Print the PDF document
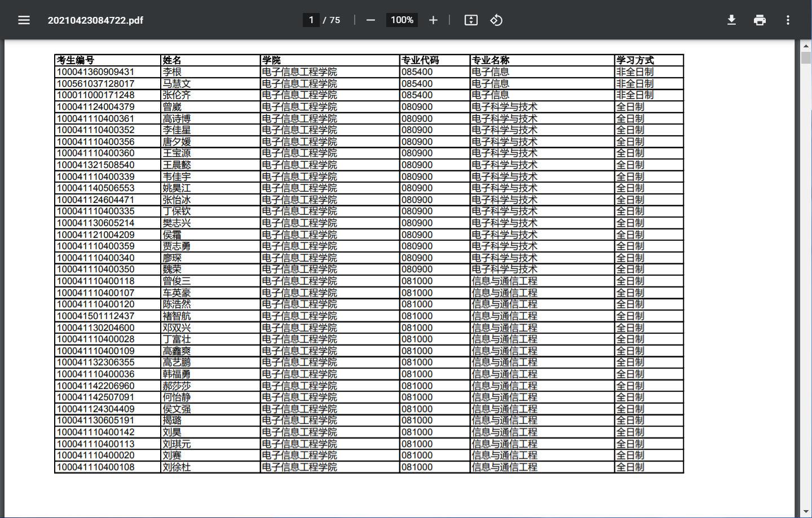 pyautogui.click(x=760, y=20)
